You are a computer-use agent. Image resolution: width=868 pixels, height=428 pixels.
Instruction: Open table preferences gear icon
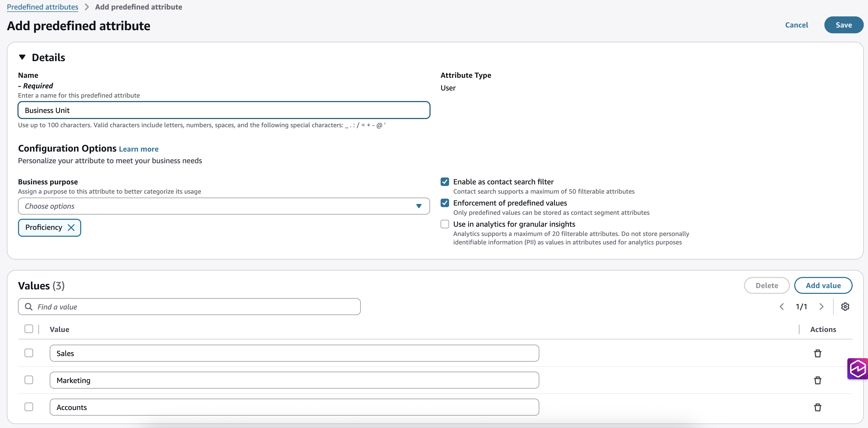[x=845, y=306]
